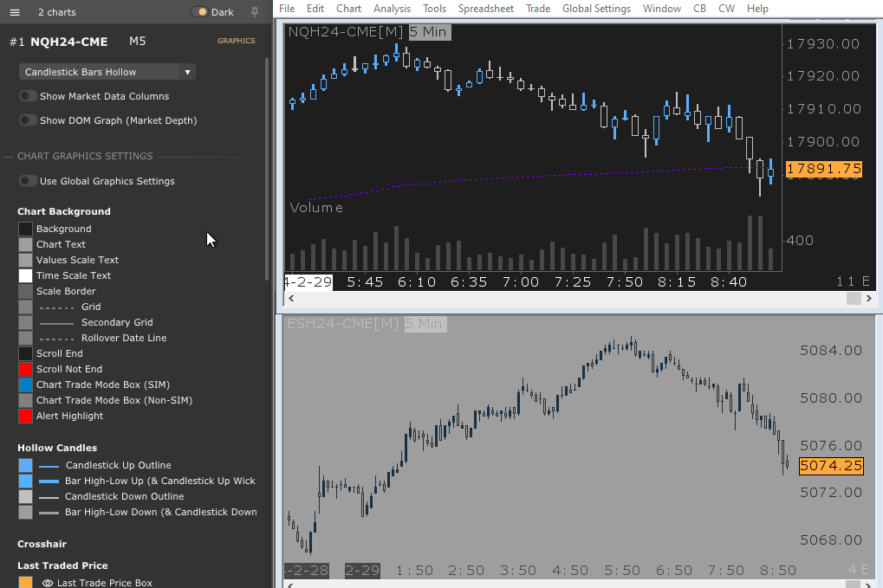Image resolution: width=883 pixels, height=588 pixels.
Task: Pick the Chart Trade Mode Box (SIM) swatch
Action: point(25,384)
